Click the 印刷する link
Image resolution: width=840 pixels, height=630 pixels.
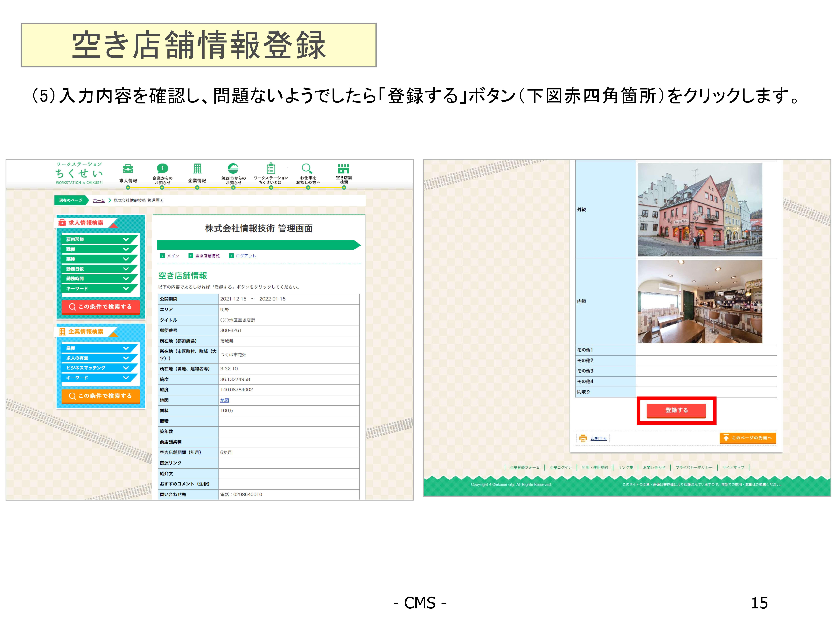point(599,439)
